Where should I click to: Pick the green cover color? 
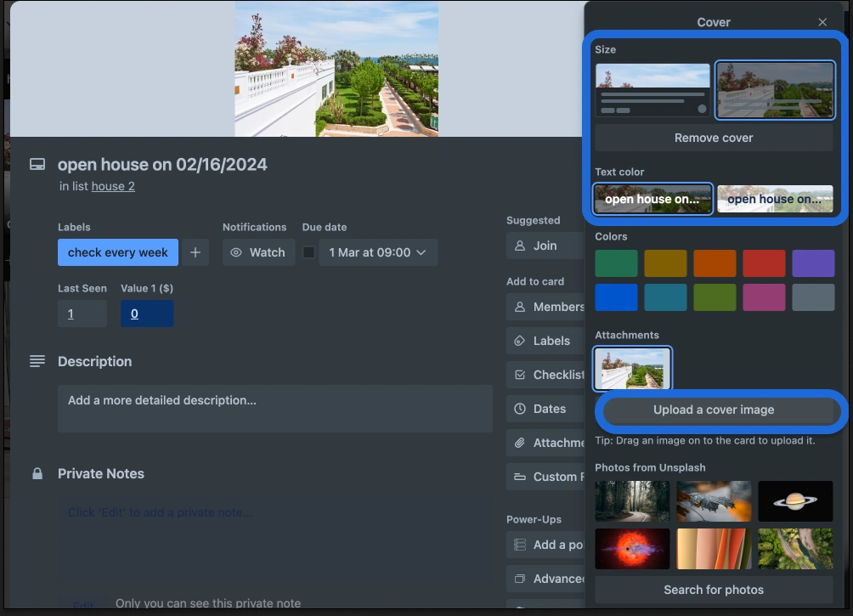(x=616, y=264)
